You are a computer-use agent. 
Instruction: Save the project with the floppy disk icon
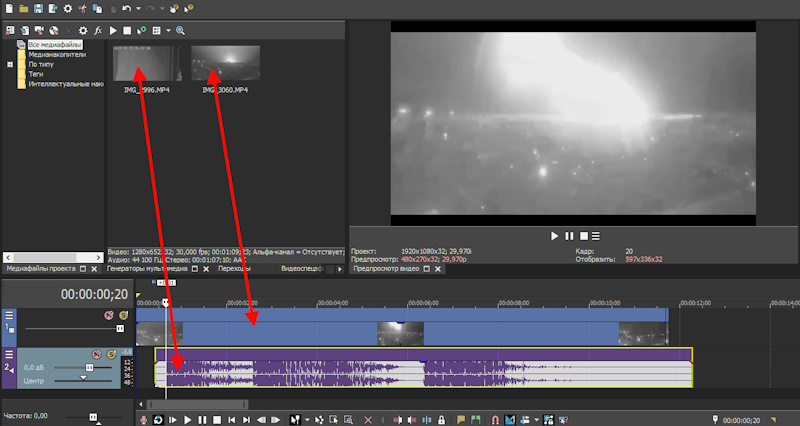(x=38, y=9)
